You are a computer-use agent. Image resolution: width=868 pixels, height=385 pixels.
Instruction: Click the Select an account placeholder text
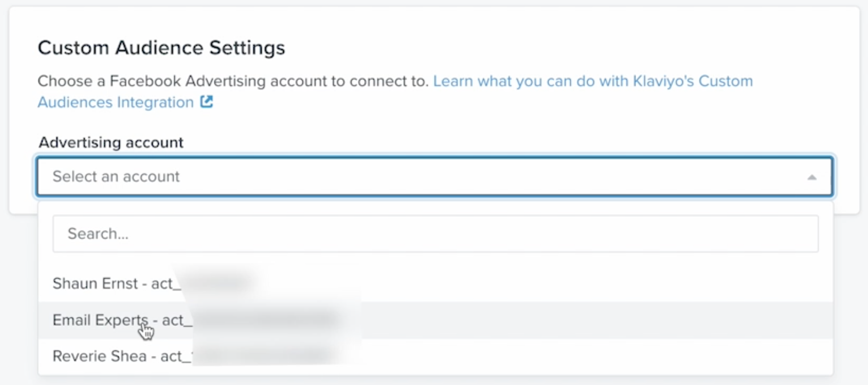pos(116,177)
